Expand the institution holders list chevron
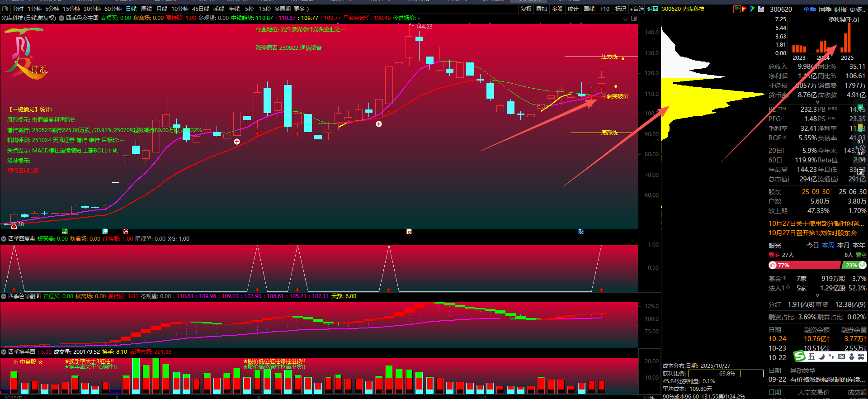This screenshot has width=868, height=399. [x=817, y=295]
